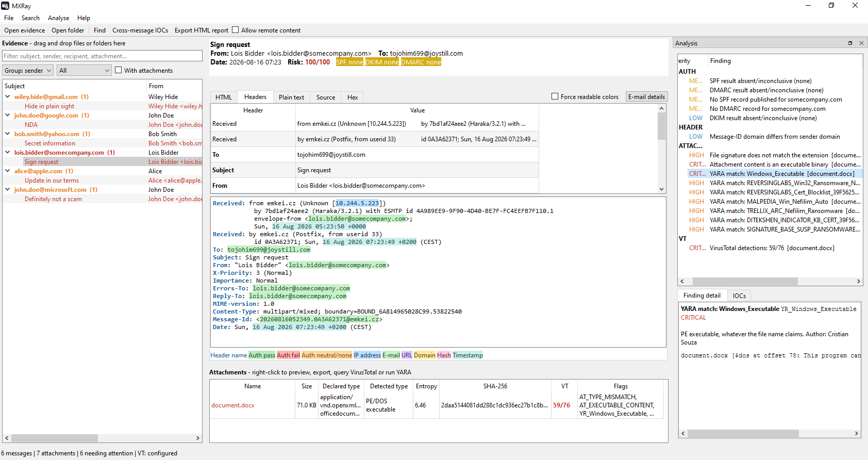Screen dimensions: 868x460
Task: Enable the With attachments filter checkbox
Action: (119, 70)
